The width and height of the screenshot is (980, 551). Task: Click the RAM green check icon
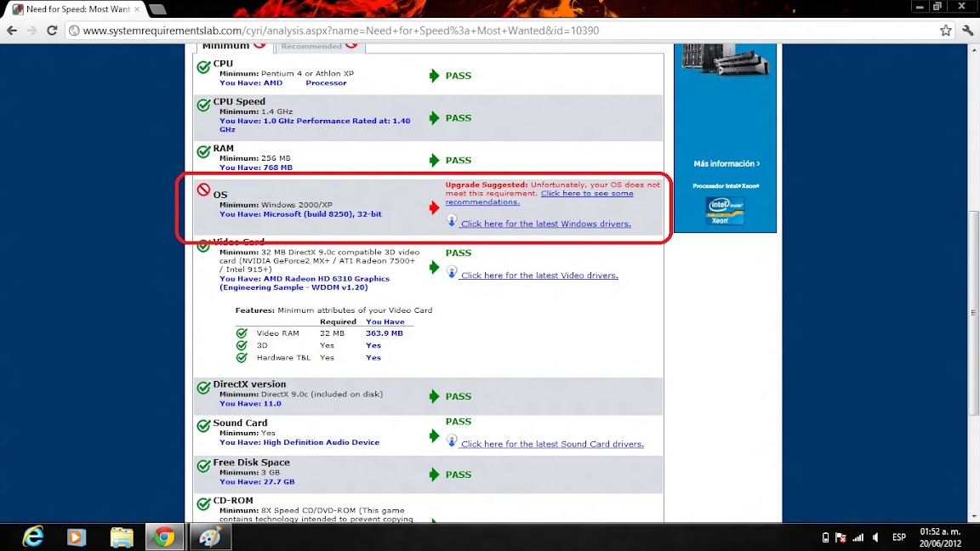point(204,151)
